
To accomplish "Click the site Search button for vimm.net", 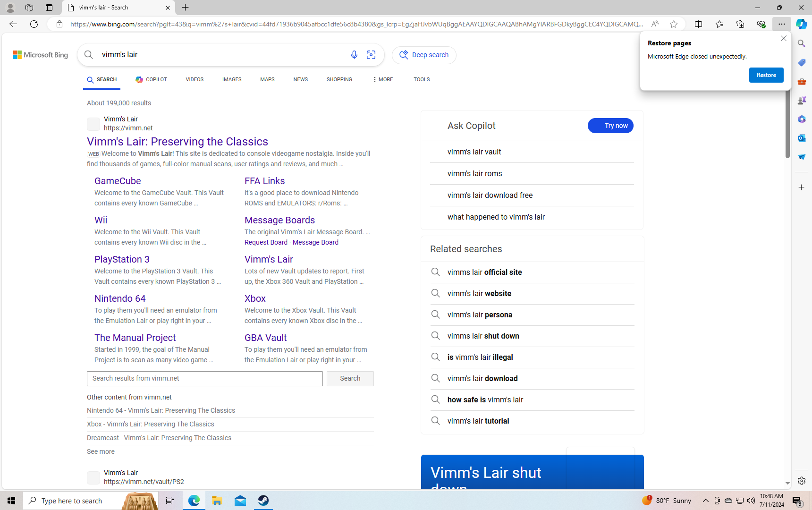I will click(x=350, y=378).
